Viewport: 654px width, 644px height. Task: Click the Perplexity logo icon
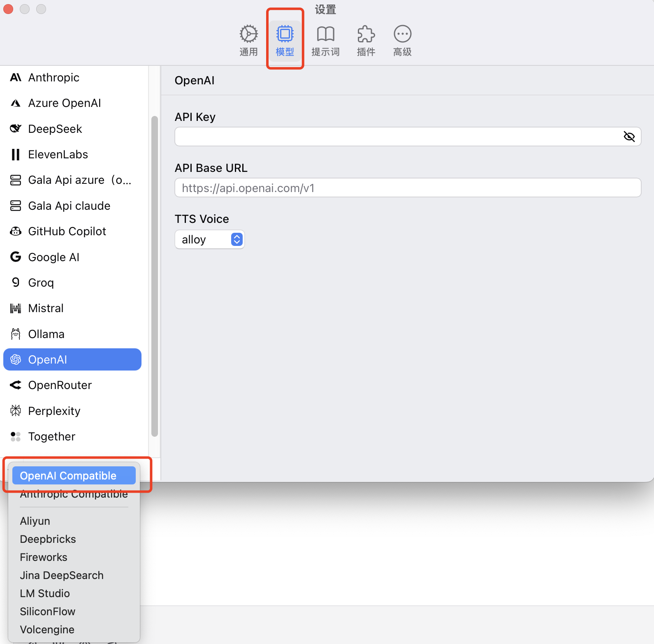pyautogui.click(x=16, y=411)
